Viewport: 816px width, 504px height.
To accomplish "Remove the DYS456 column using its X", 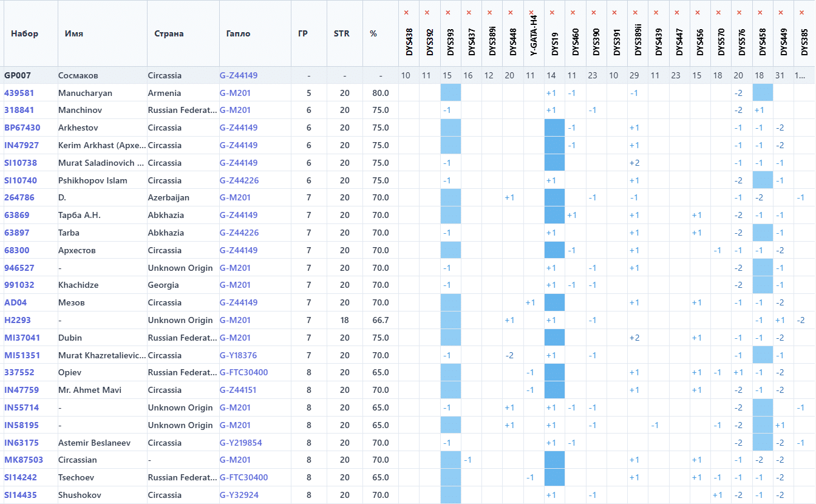I will point(698,13).
